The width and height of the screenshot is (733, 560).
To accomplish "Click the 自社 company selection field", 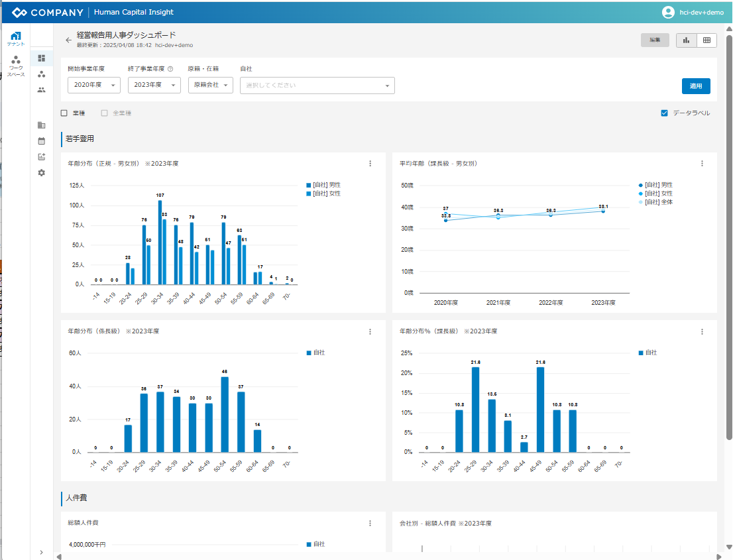I will (x=317, y=85).
